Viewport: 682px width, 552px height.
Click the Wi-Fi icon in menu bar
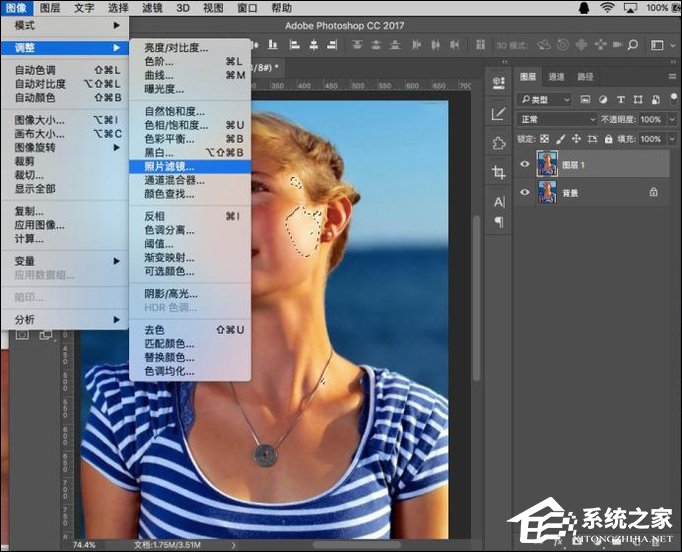pos(607,7)
